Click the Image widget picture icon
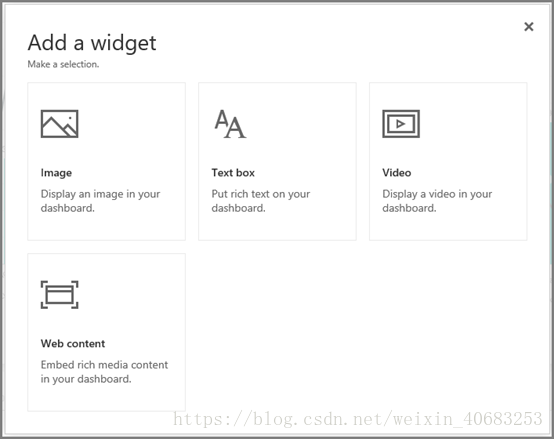 click(59, 124)
